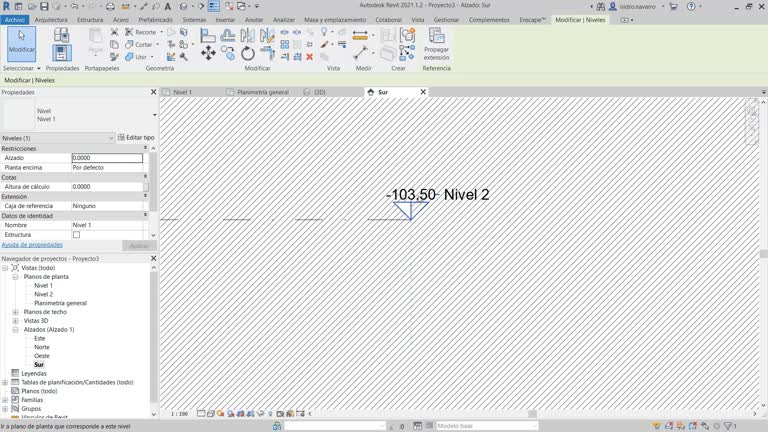This screenshot has width=768, height=432.
Task: Toggle reveal hidden elements lightbulb icon
Action: click(270, 413)
